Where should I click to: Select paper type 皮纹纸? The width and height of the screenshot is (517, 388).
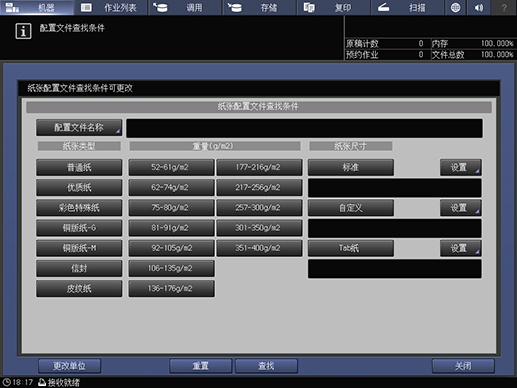[79, 289]
